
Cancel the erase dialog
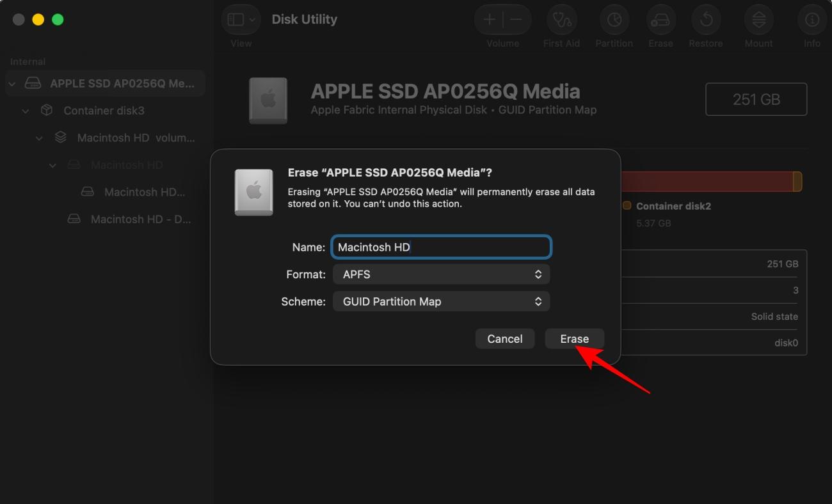[504, 339]
